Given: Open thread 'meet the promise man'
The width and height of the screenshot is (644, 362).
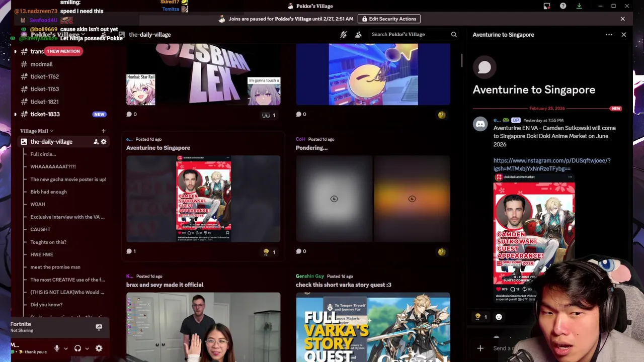Looking at the screenshot, I should point(55,267).
